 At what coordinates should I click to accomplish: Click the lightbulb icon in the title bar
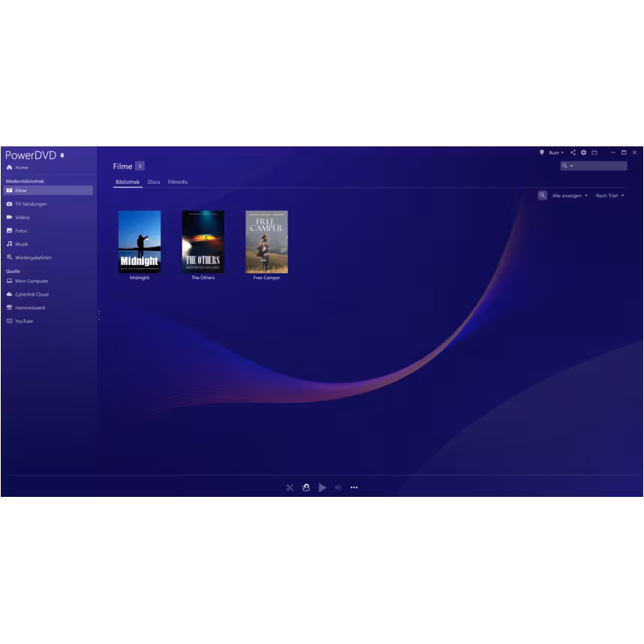pyautogui.click(x=542, y=152)
